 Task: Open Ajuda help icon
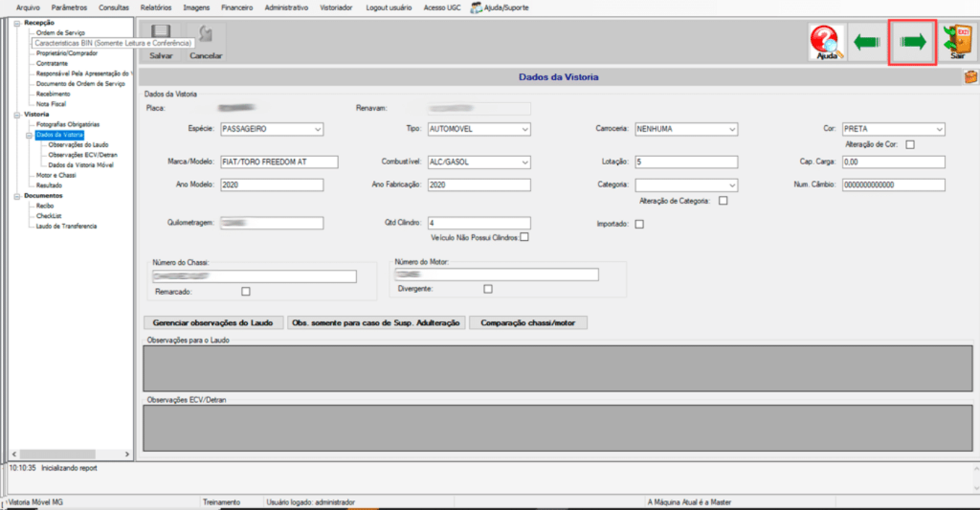[x=827, y=43]
